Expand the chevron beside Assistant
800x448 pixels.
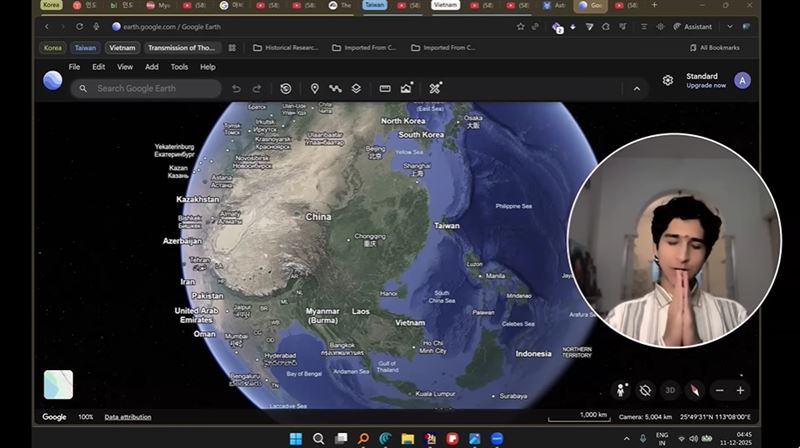coord(730,27)
